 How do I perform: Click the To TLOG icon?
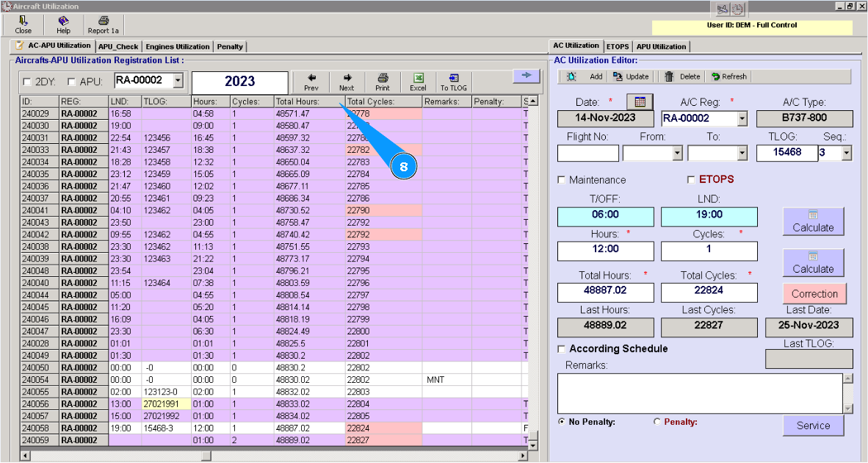453,78
